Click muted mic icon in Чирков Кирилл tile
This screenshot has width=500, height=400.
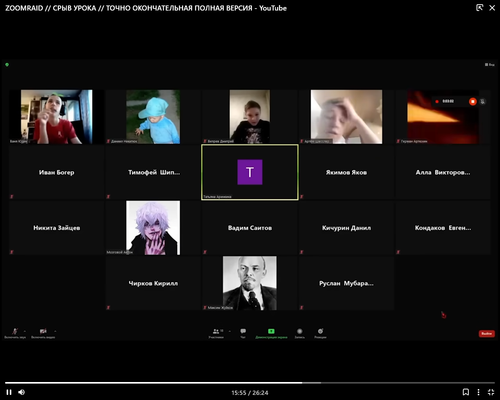[108, 307]
